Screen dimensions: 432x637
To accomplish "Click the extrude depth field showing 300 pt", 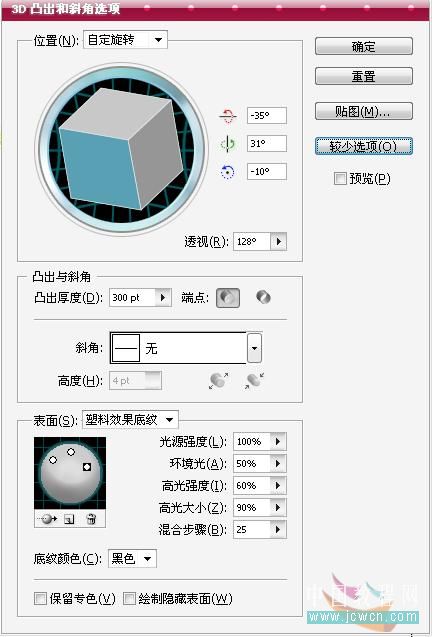I will tap(132, 298).
